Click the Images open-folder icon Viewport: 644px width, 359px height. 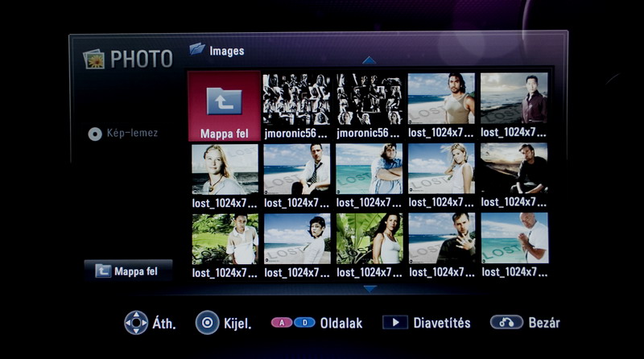point(197,49)
